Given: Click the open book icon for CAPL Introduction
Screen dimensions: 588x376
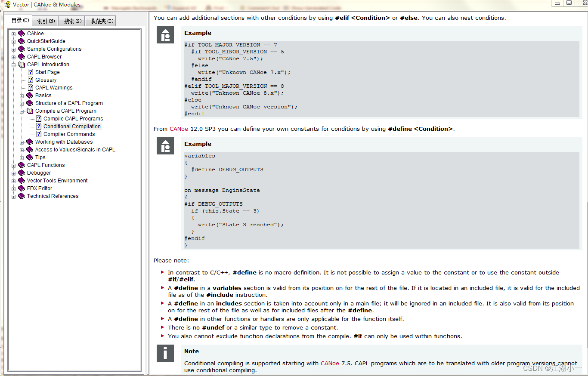Looking at the screenshot, I should click(x=22, y=65).
